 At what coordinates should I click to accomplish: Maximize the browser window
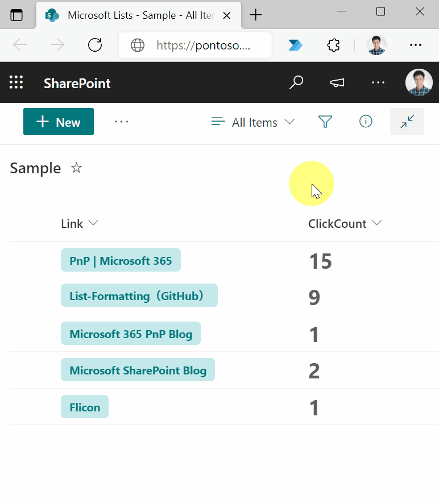381,12
